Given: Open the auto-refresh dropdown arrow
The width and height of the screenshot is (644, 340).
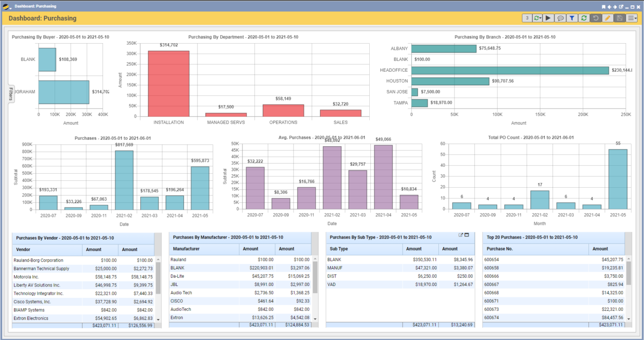Looking at the screenshot, I should click(x=541, y=17).
